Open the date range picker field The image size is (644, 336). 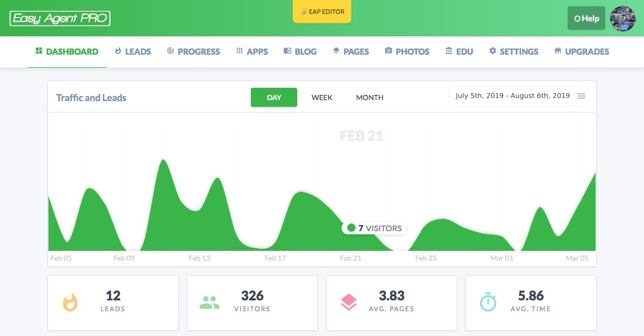pyautogui.click(x=512, y=96)
